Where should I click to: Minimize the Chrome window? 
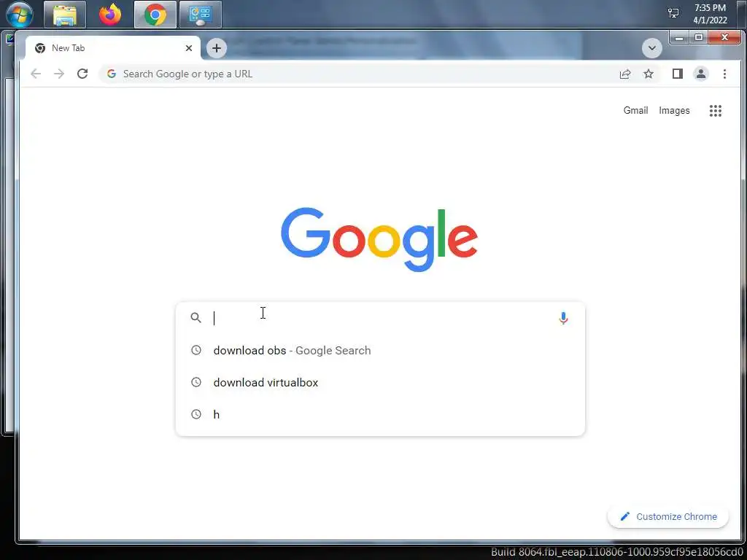(x=680, y=38)
